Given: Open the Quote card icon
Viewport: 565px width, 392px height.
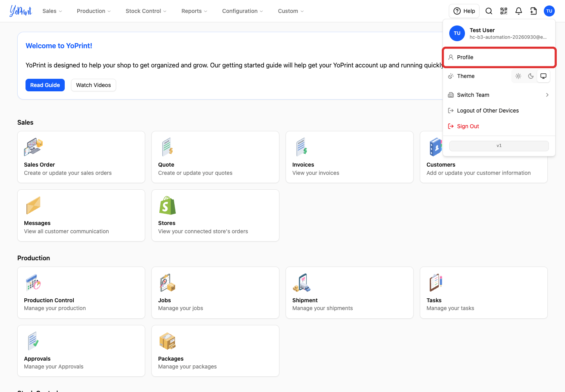Looking at the screenshot, I should point(168,147).
